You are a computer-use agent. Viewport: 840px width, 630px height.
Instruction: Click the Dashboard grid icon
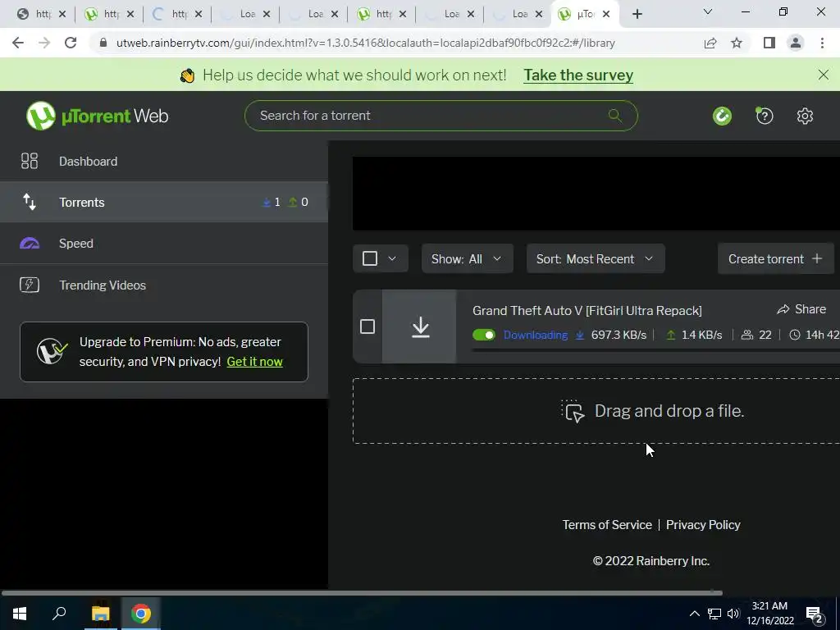coord(30,162)
